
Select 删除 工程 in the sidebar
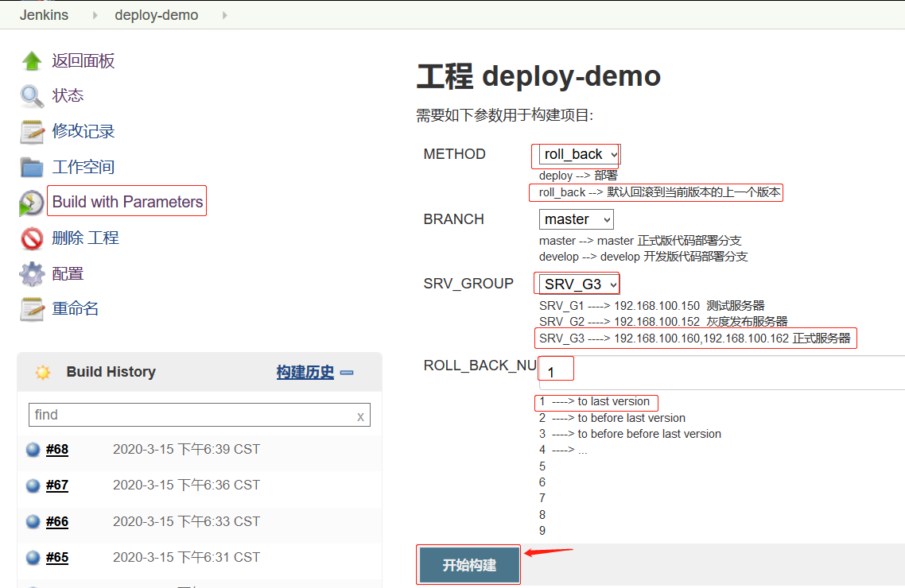point(85,238)
